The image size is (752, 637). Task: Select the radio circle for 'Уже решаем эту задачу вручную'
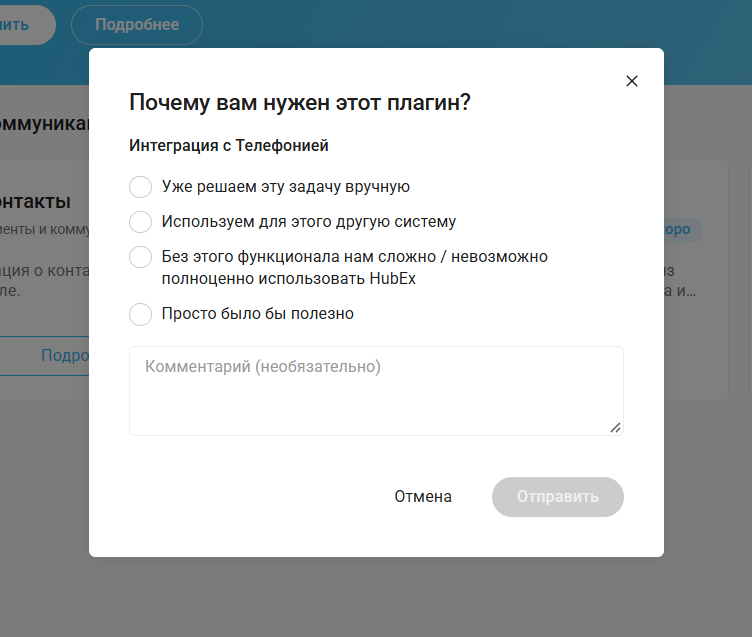(x=141, y=187)
